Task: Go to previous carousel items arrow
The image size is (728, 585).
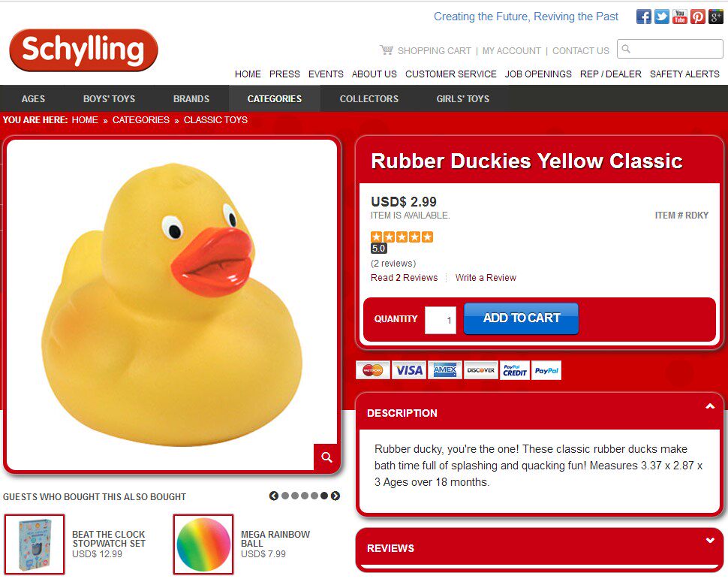Action: pyautogui.click(x=274, y=496)
